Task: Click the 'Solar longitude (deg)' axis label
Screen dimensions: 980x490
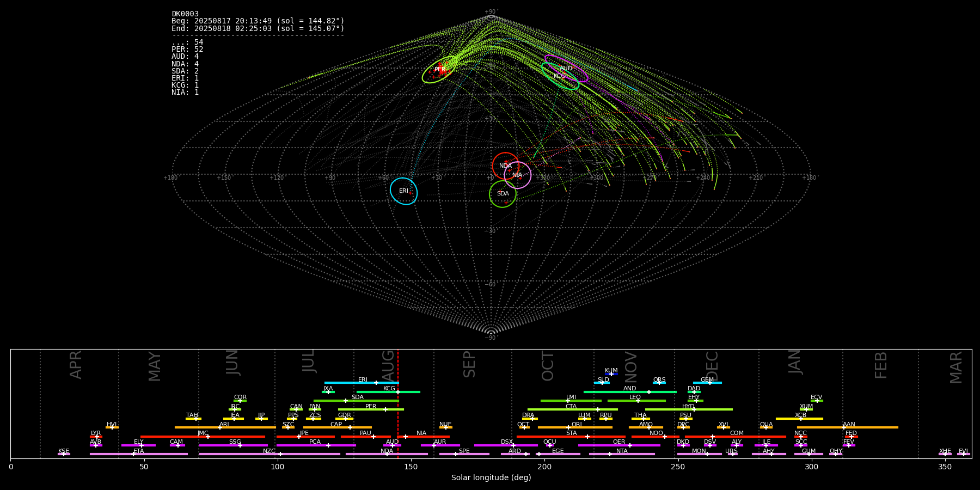Action: coord(491,478)
